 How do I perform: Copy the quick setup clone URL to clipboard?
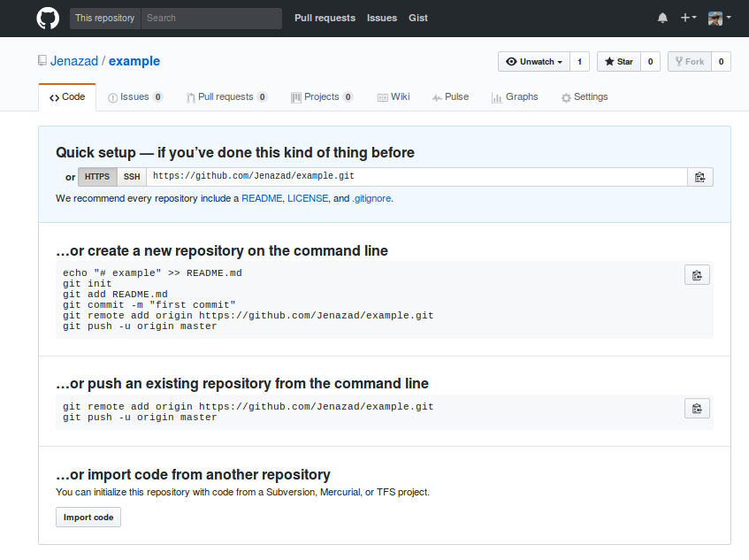point(699,177)
